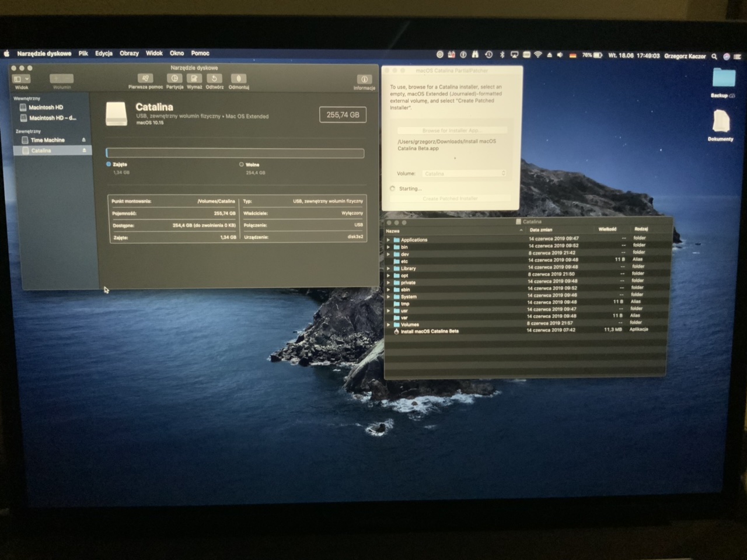Open Backup folder on desktop

pyautogui.click(x=723, y=78)
